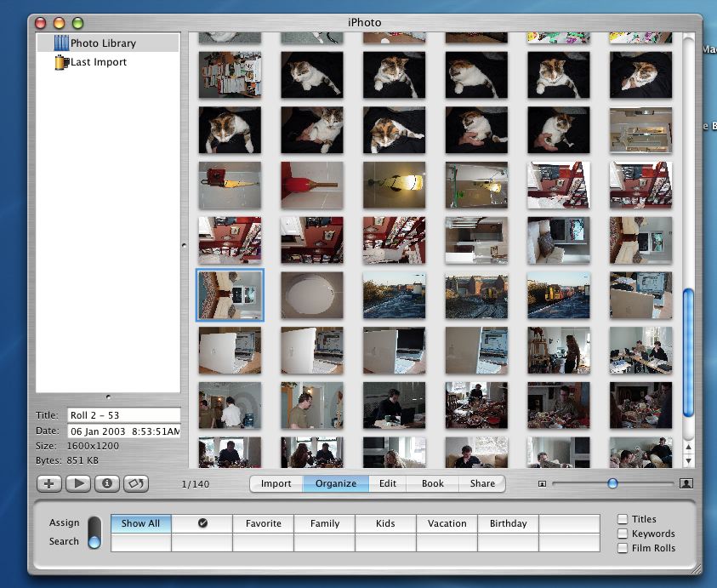The height and width of the screenshot is (588, 717).
Task: Click the rotate photo button
Action: [x=136, y=483]
